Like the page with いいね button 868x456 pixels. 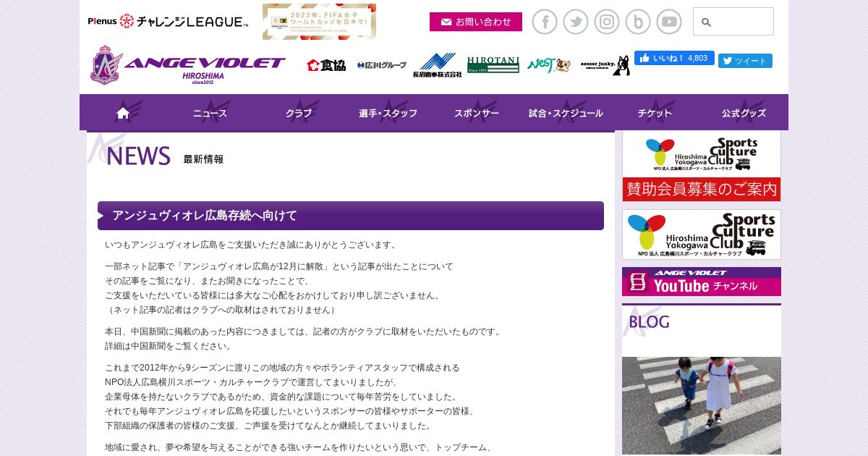tap(674, 58)
